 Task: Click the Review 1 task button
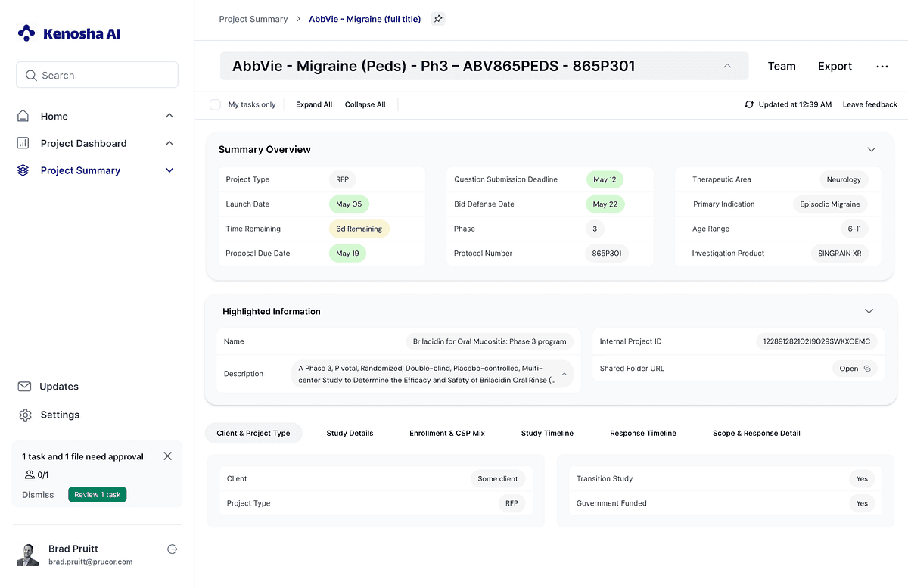[x=98, y=495]
